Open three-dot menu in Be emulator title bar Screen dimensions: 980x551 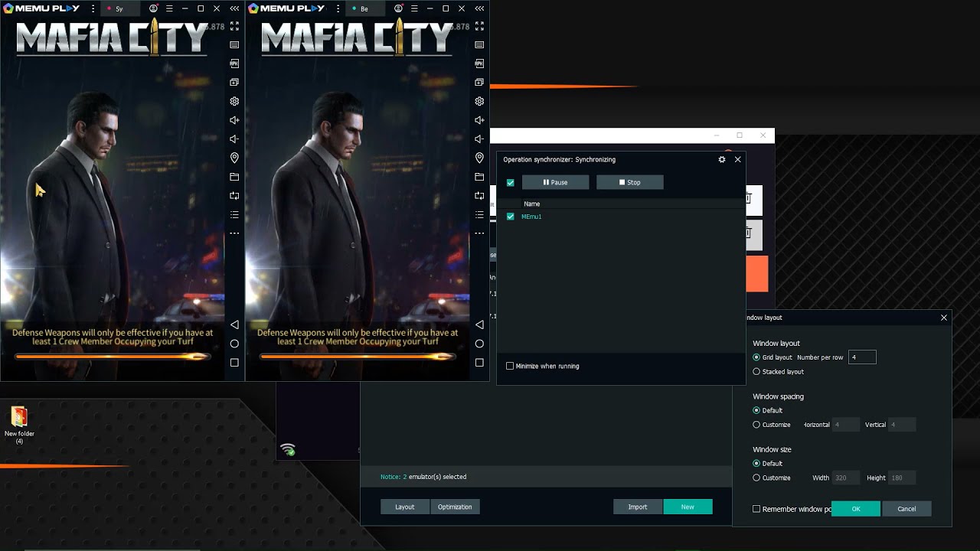pos(338,8)
